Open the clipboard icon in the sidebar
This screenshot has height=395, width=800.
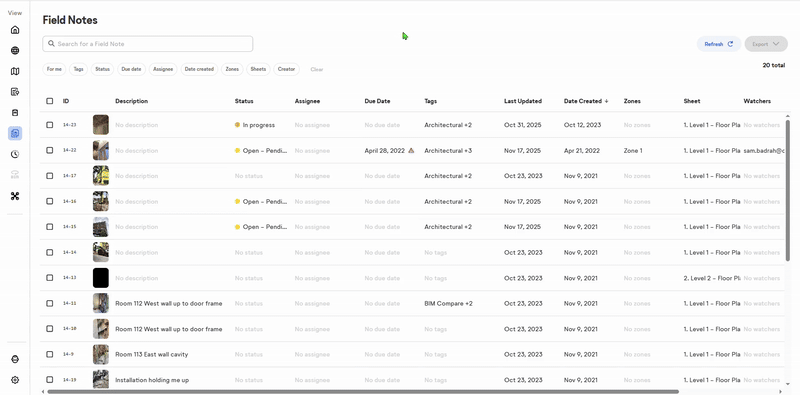[x=15, y=113]
